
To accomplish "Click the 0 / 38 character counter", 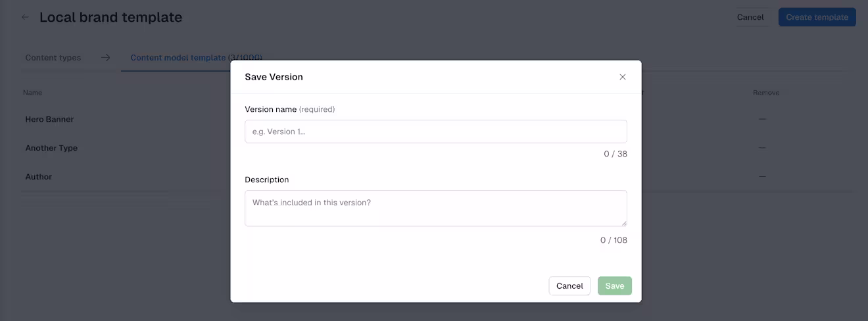I will click(615, 154).
